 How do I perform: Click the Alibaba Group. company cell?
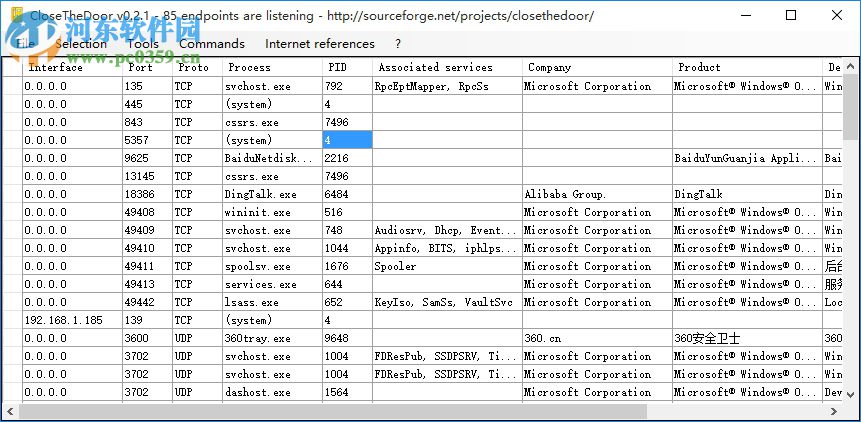(597, 194)
